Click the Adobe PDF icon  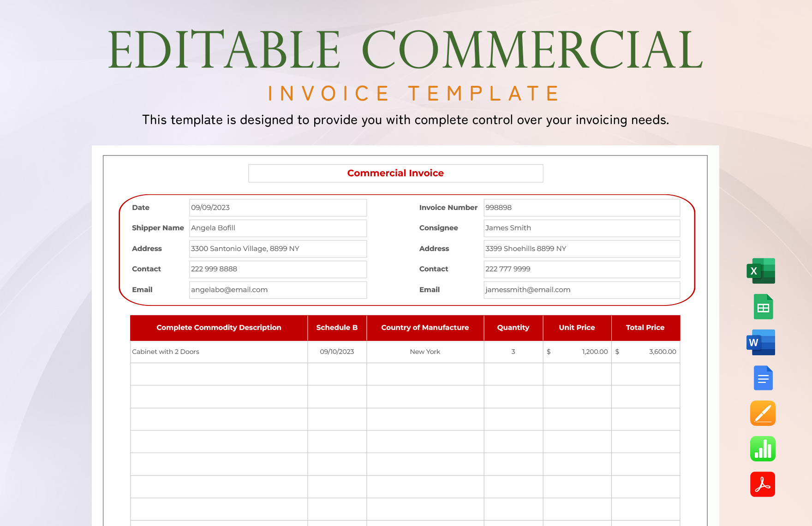[x=763, y=484]
